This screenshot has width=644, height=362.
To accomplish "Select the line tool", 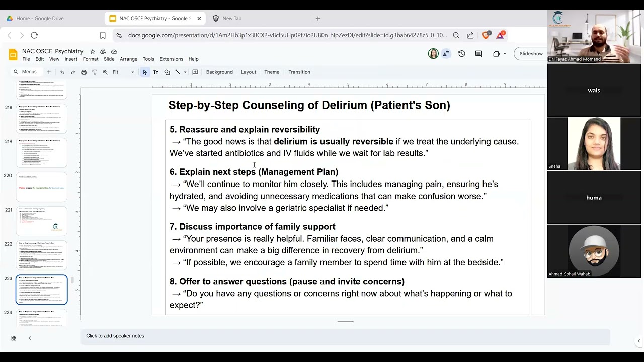I will click(x=178, y=72).
